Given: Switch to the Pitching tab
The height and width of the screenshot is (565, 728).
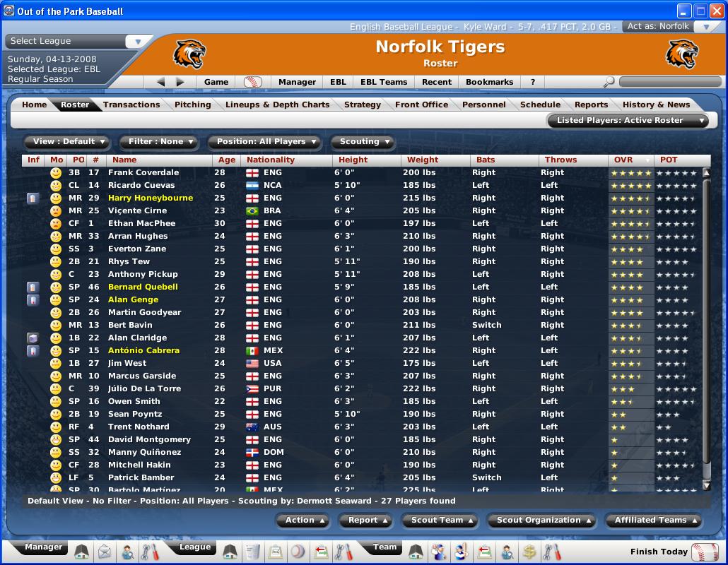Looking at the screenshot, I should pos(192,105).
